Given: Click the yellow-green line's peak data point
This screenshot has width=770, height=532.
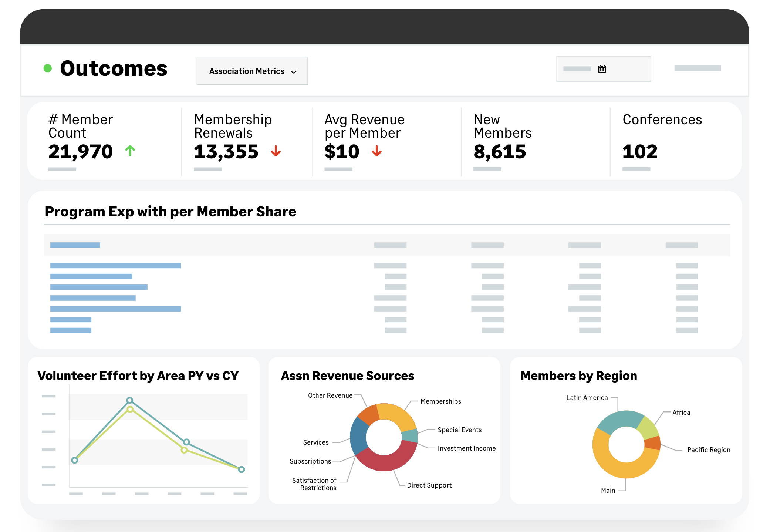Looking at the screenshot, I should point(130,409).
